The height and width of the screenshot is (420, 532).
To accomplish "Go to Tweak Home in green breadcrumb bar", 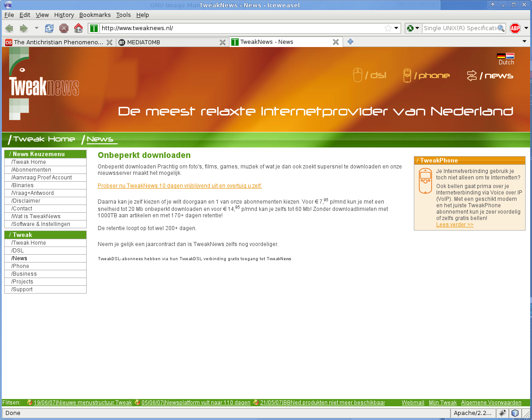I will coord(42,139).
